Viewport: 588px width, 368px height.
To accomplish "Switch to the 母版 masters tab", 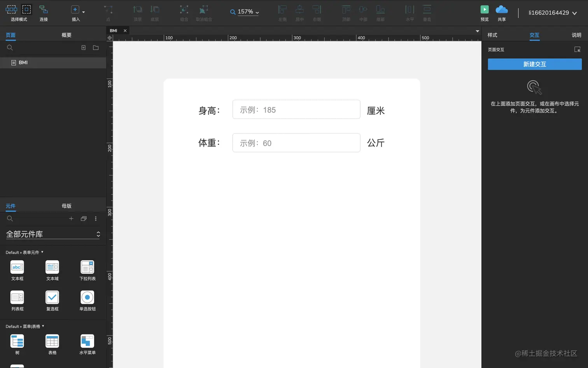I will 66,206.
